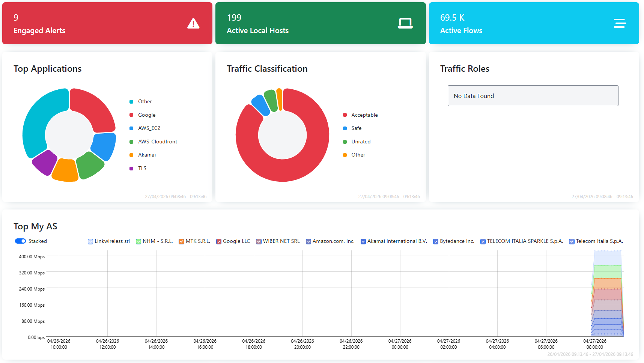The height and width of the screenshot is (363, 644).
Task: Toggle the Unrated series in Traffic Classification legend
Action: (361, 142)
